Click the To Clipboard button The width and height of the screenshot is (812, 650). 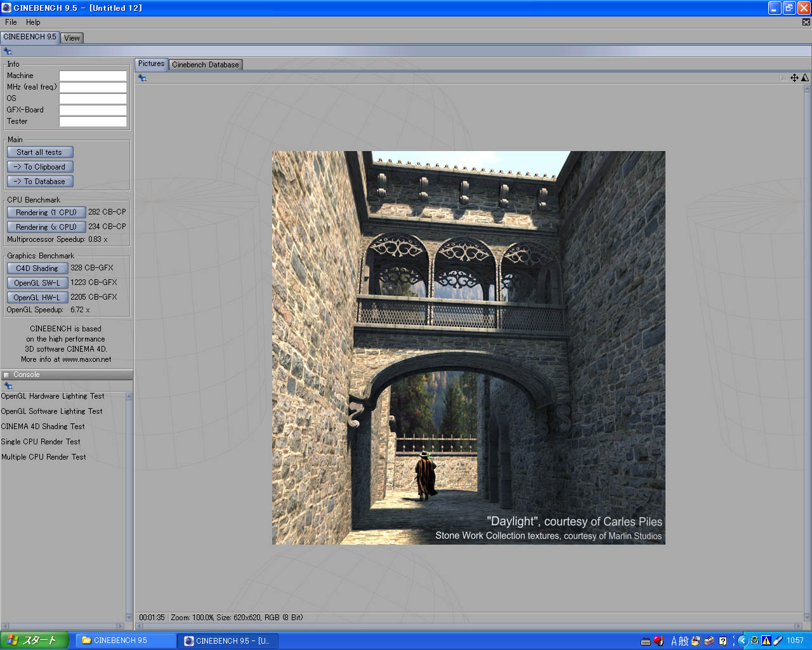click(40, 167)
